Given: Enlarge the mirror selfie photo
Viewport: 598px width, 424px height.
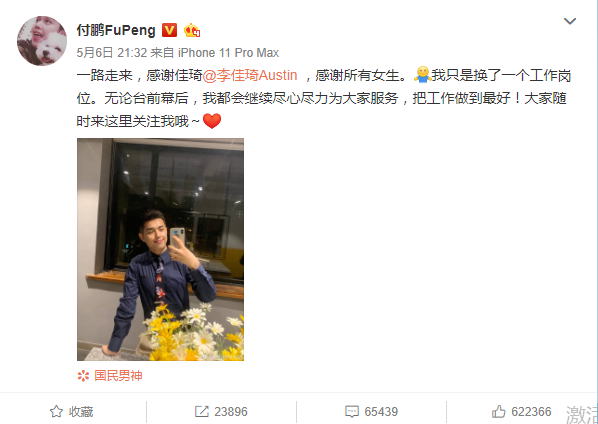Looking at the screenshot, I should [161, 249].
